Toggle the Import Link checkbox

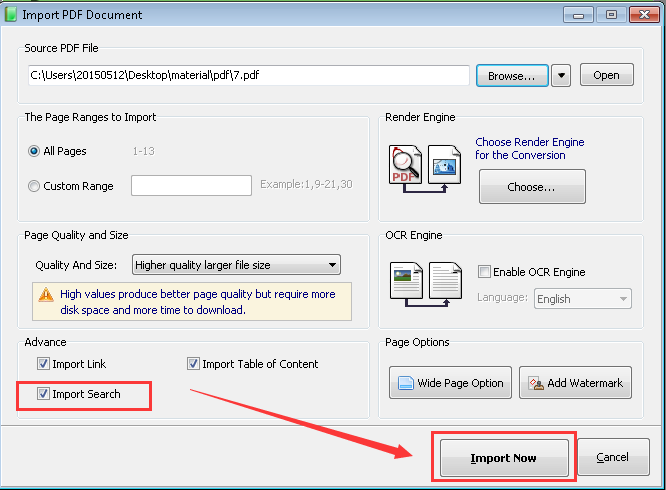click(43, 364)
